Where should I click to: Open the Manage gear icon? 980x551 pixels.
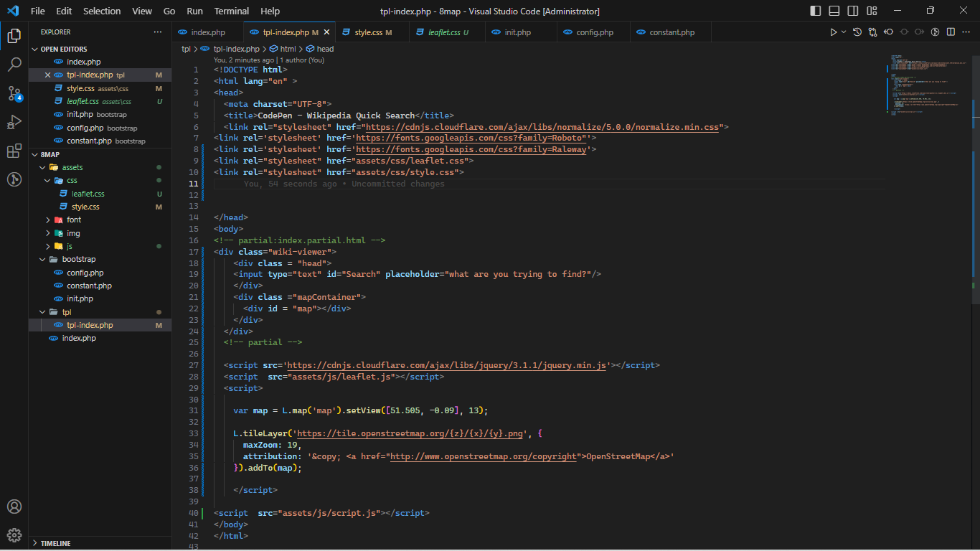click(14, 535)
